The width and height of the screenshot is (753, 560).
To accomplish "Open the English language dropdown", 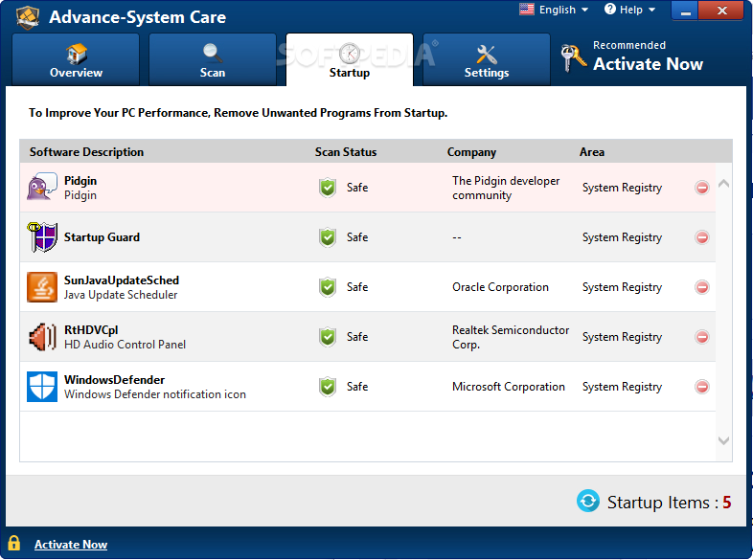I will 554,10.
